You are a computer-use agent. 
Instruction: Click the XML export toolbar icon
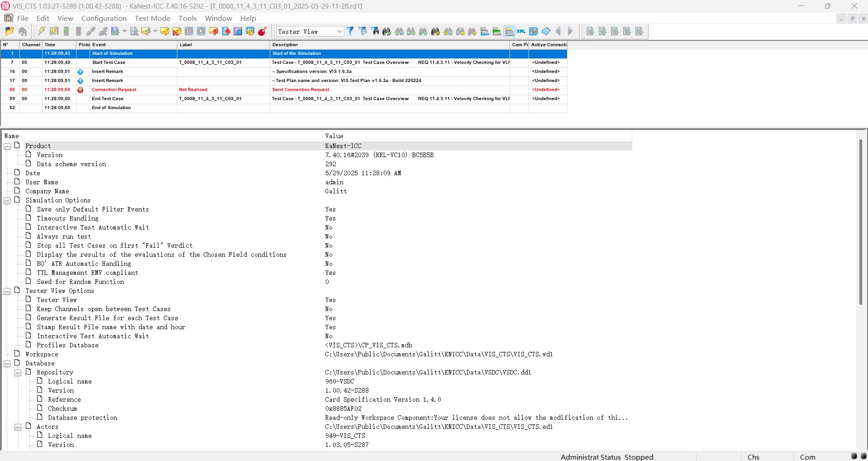pyautogui.click(x=521, y=31)
